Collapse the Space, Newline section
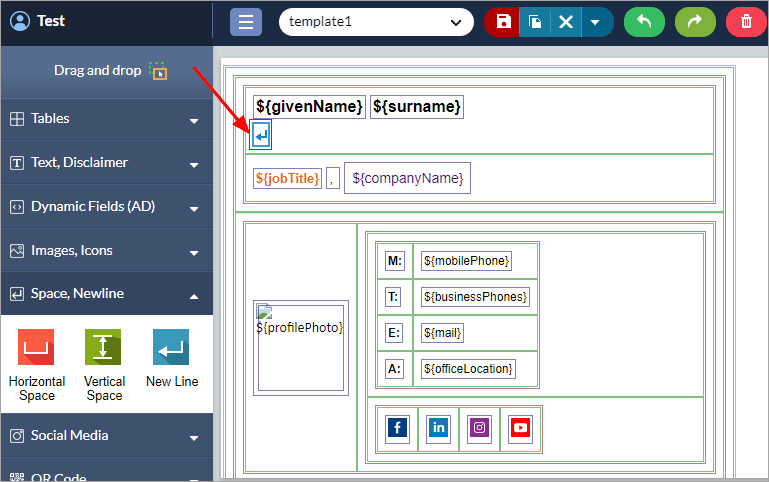The height and width of the screenshot is (482, 769). click(x=106, y=294)
